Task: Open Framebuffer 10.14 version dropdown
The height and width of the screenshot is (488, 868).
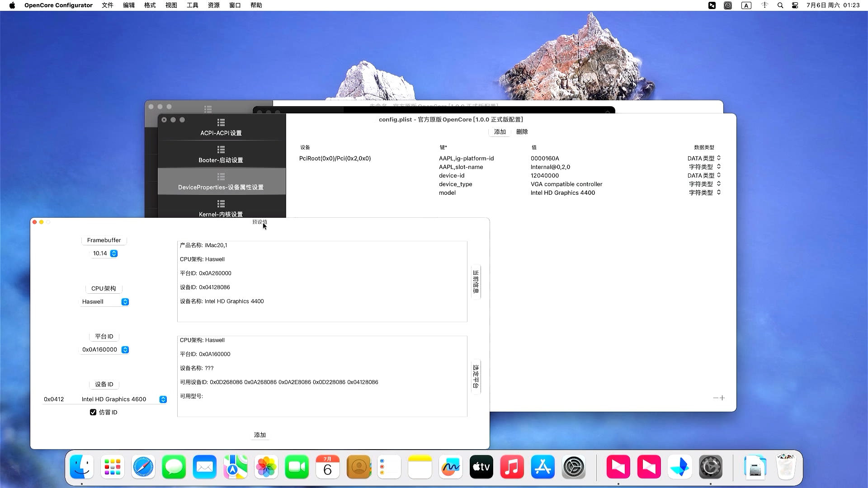Action: [x=105, y=253]
